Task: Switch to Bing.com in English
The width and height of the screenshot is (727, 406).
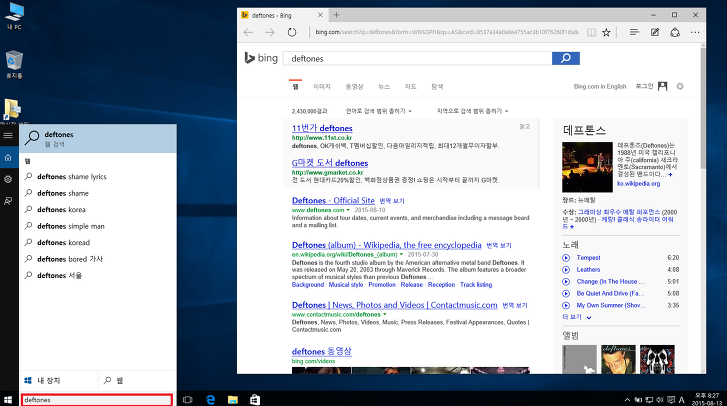Action: click(599, 87)
